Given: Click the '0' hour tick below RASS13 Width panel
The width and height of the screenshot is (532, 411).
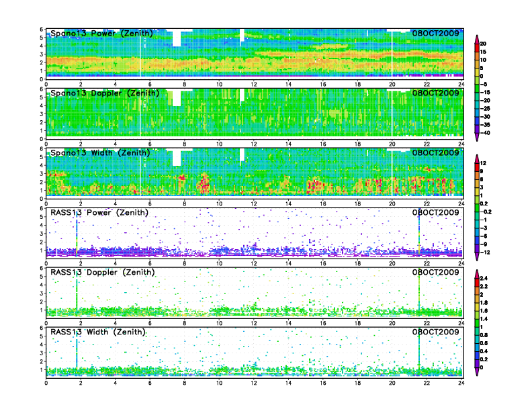Looking at the screenshot, I should coord(46,383).
